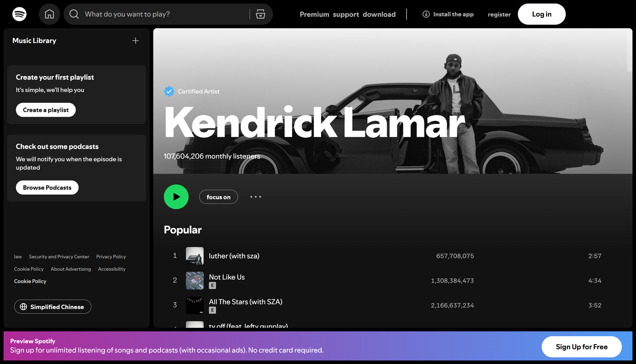Open Browse via the box icon beside search
This screenshot has height=364, width=636.
click(260, 14)
